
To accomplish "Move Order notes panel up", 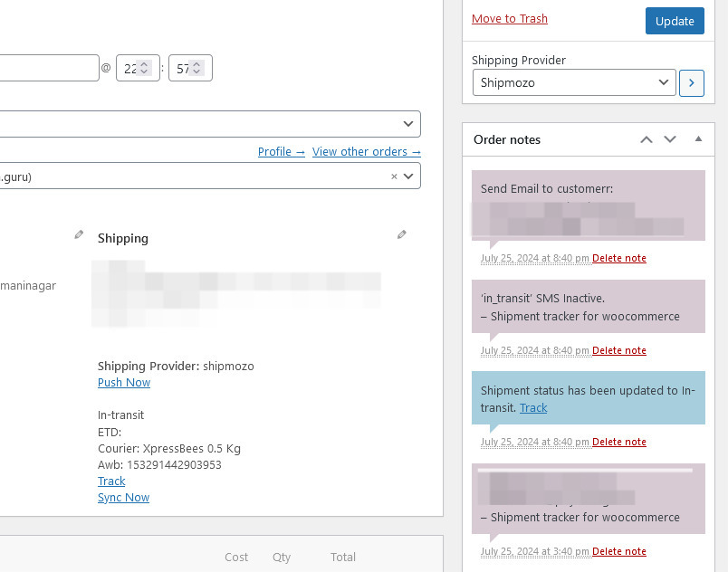I will [x=647, y=139].
